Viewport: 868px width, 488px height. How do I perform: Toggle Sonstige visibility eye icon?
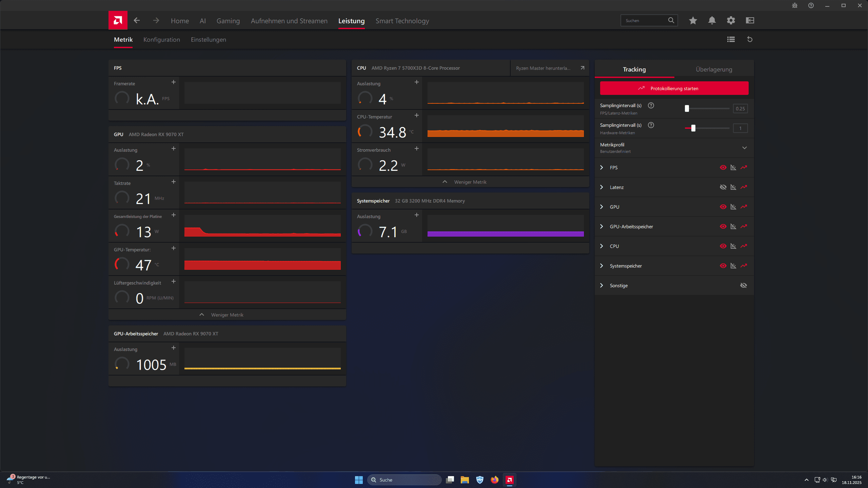click(743, 285)
